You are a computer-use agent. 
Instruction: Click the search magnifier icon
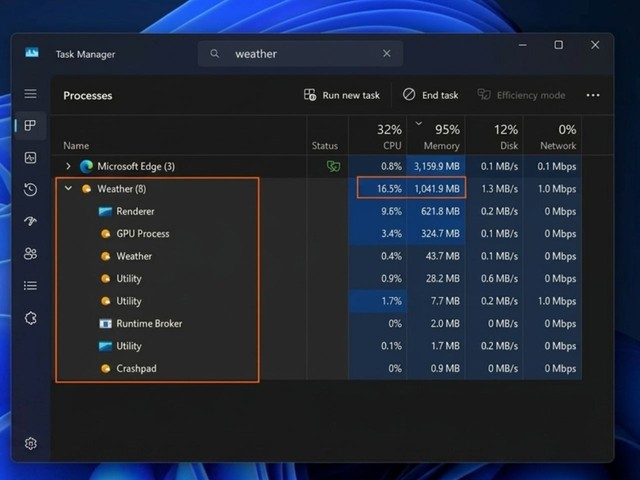coord(214,53)
